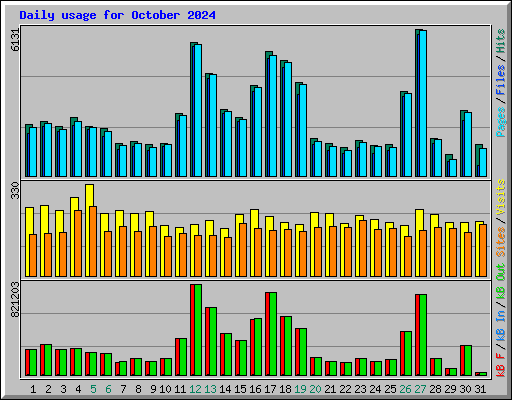Click the day 17 cyan hits bar
Image resolution: width=512 pixels, height=400 pixels.
(273, 116)
